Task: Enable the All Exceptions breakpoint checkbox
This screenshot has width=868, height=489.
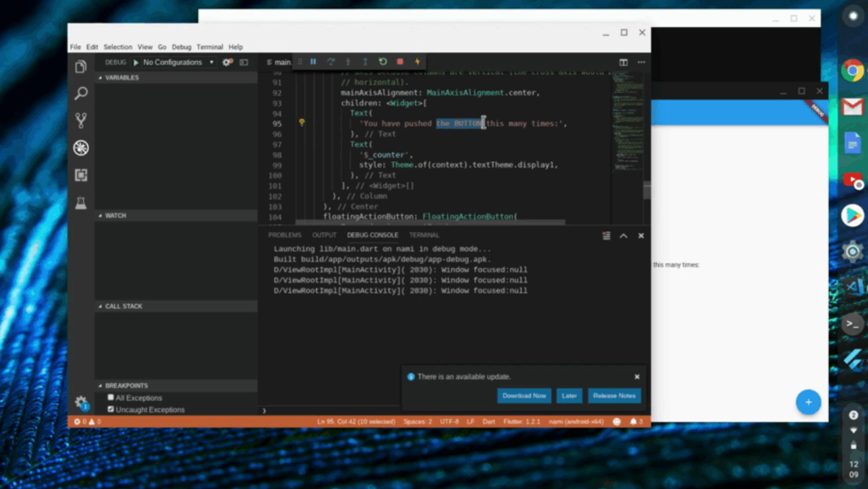Action: pyautogui.click(x=111, y=398)
